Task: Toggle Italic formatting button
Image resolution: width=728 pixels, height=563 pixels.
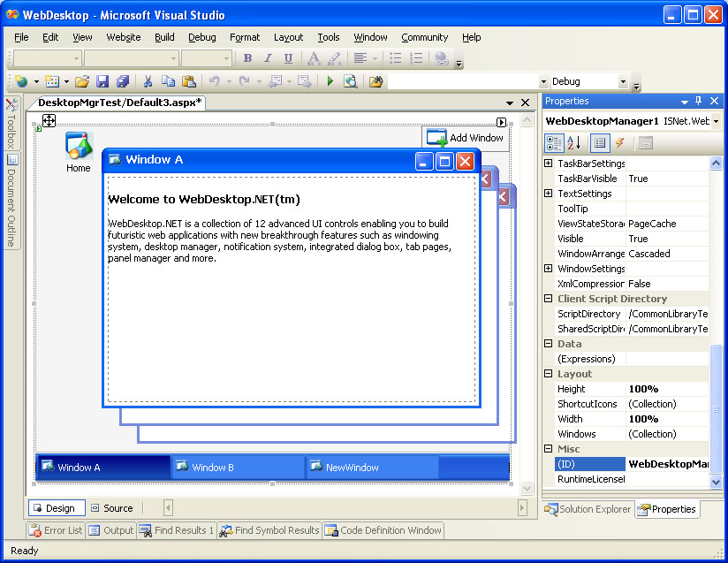Action: coord(268,58)
